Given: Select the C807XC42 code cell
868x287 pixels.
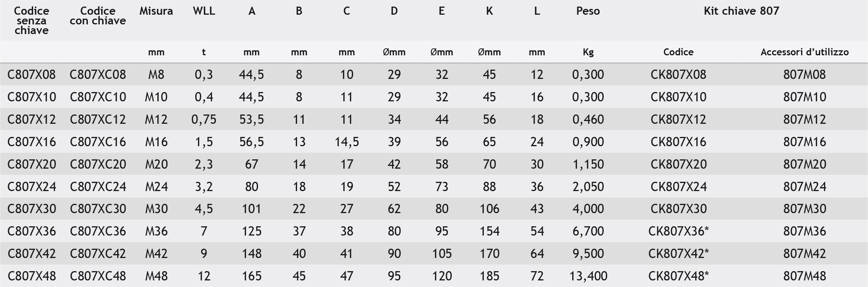Looking at the screenshot, I should pos(98,253).
